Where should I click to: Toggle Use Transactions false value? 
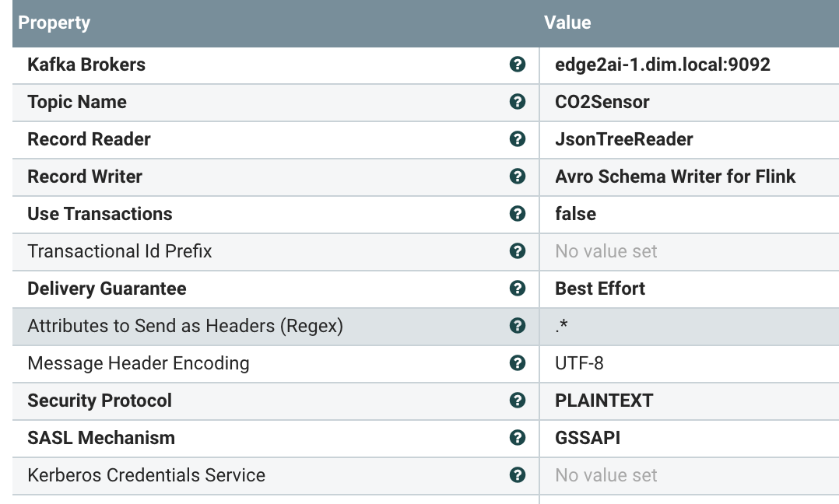575,214
